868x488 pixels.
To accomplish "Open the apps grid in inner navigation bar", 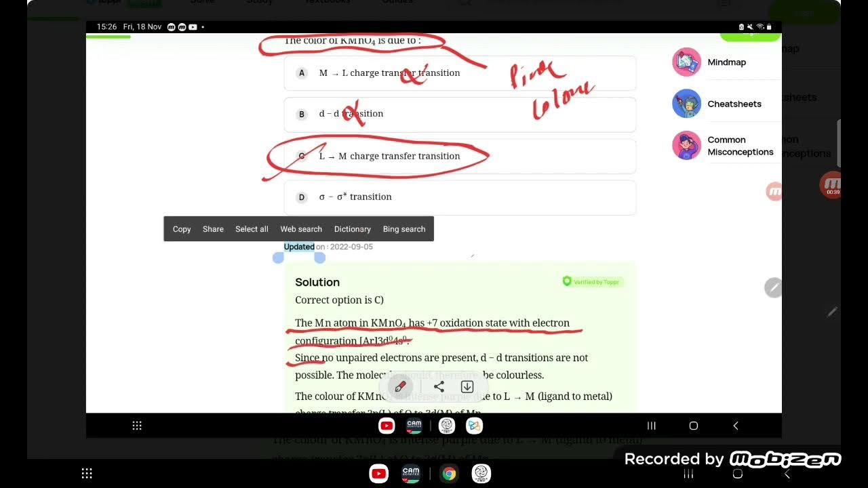I will tap(137, 426).
